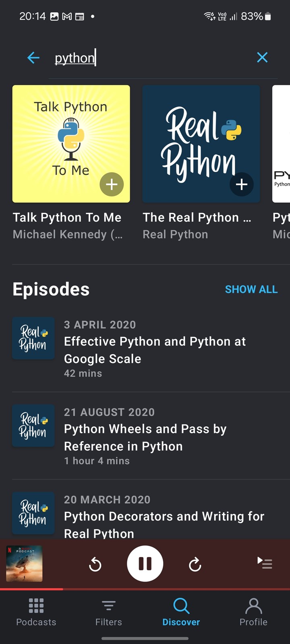Tap the 42 mins duration label
The width and height of the screenshot is (290, 644).
(x=83, y=374)
